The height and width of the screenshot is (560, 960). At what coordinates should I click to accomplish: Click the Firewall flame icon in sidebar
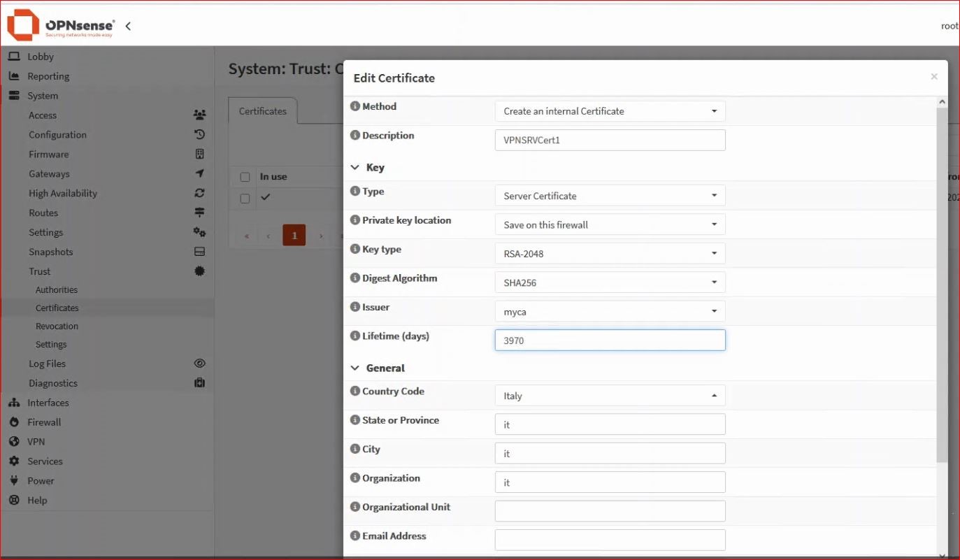coord(14,422)
